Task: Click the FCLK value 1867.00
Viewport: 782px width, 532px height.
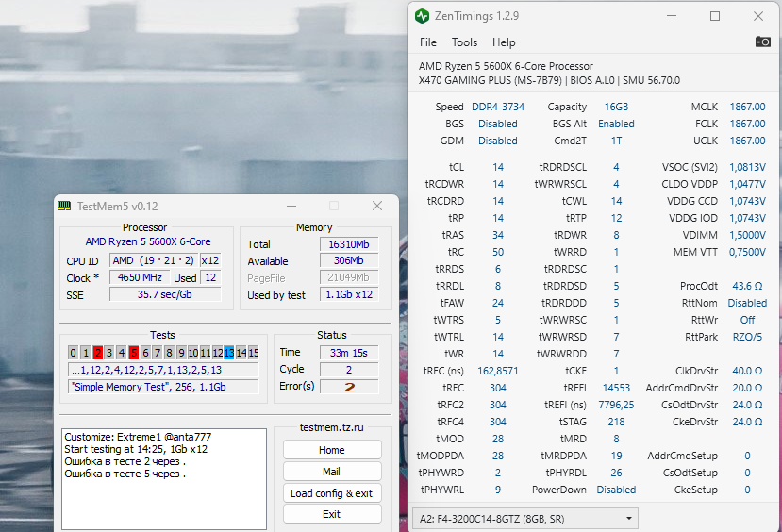Action: click(747, 124)
